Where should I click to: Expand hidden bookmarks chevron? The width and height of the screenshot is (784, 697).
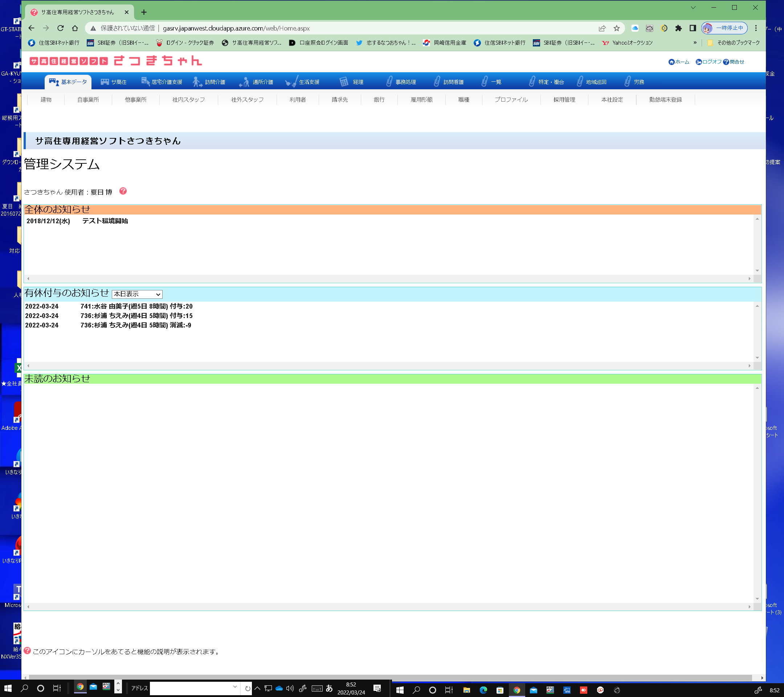[695, 42]
